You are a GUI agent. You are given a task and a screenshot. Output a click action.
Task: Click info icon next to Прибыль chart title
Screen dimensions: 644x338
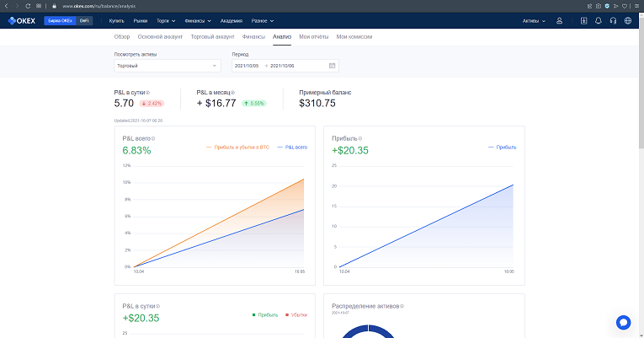[x=360, y=138]
